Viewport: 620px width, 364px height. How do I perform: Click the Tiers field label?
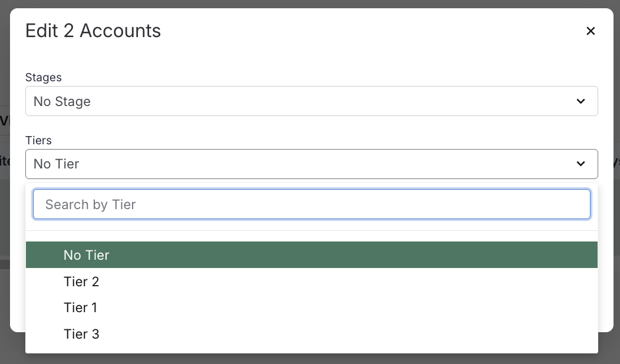pyautogui.click(x=39, y=140)
